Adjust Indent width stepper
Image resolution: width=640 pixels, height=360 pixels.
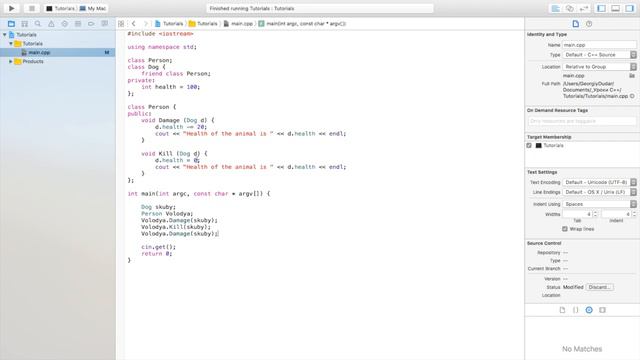(x=634, y=214)
